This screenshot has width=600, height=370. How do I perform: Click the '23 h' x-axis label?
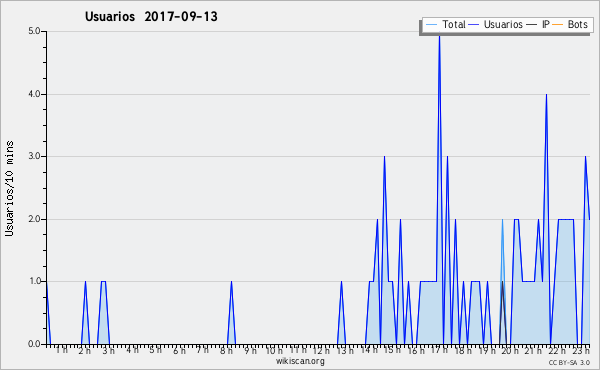point(581,350)
